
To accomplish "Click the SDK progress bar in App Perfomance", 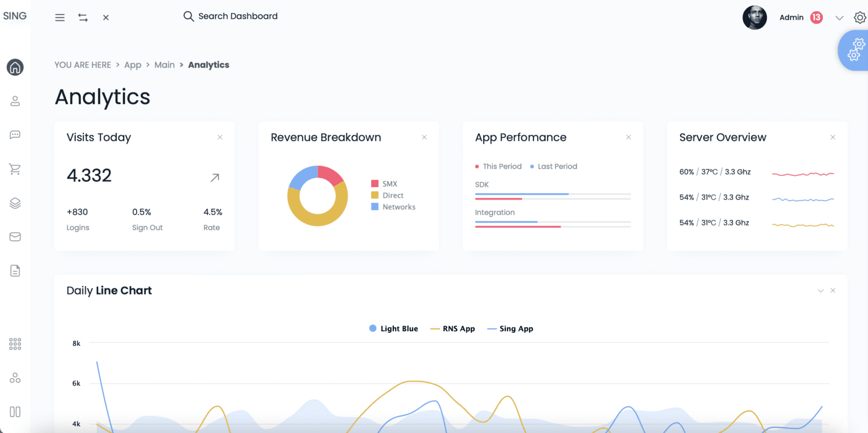I will [x=553, y=196].
